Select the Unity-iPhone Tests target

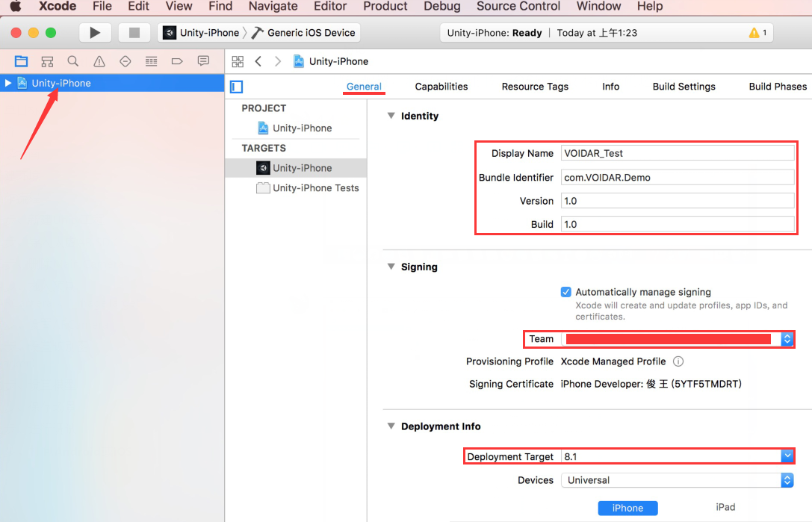[308, 188]
